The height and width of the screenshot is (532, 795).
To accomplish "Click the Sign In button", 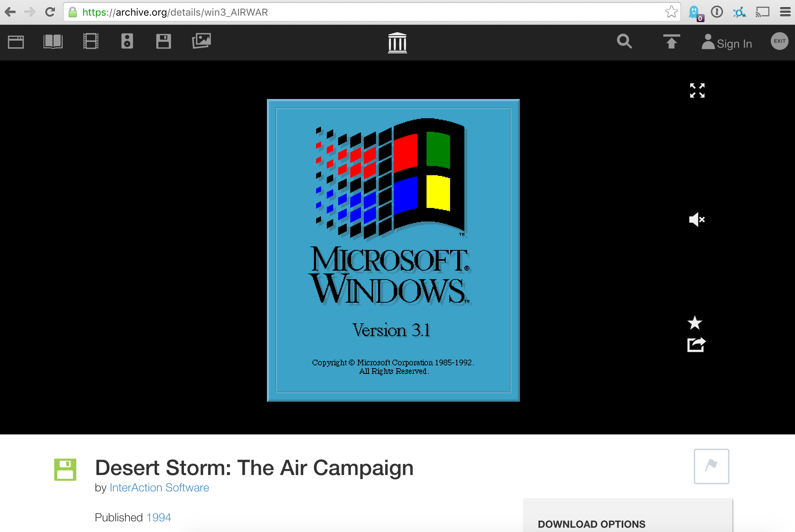I will click(728, 43).
